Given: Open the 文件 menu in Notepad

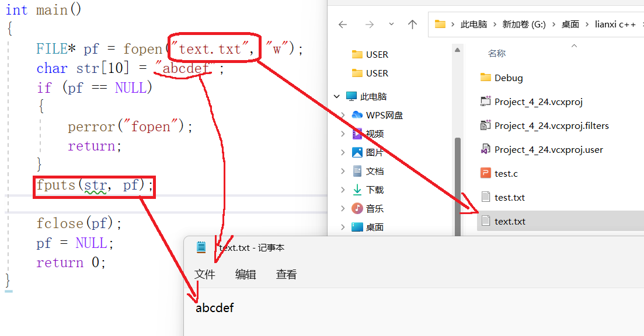Looking at the screenshot, I should (x=205, y=275).
